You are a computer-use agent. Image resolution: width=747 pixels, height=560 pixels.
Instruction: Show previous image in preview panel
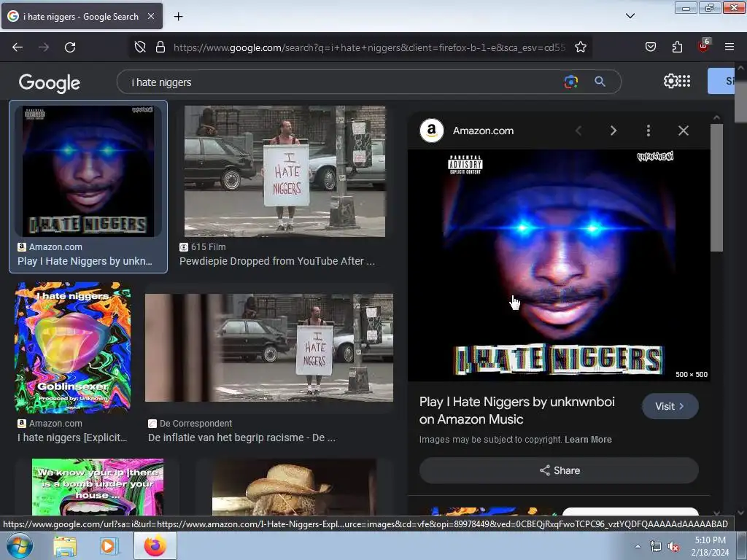click(x=578, y=131)
